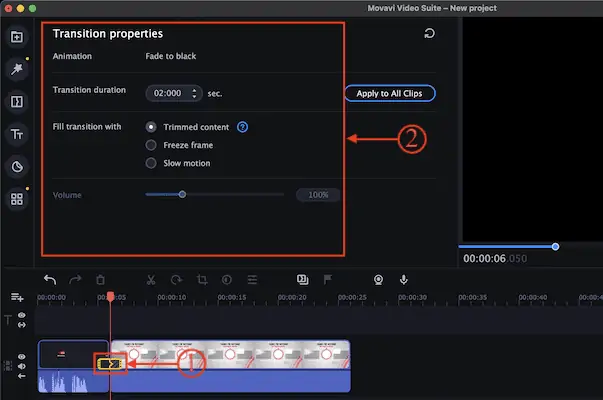Select the Slow motion radio option

151,163
